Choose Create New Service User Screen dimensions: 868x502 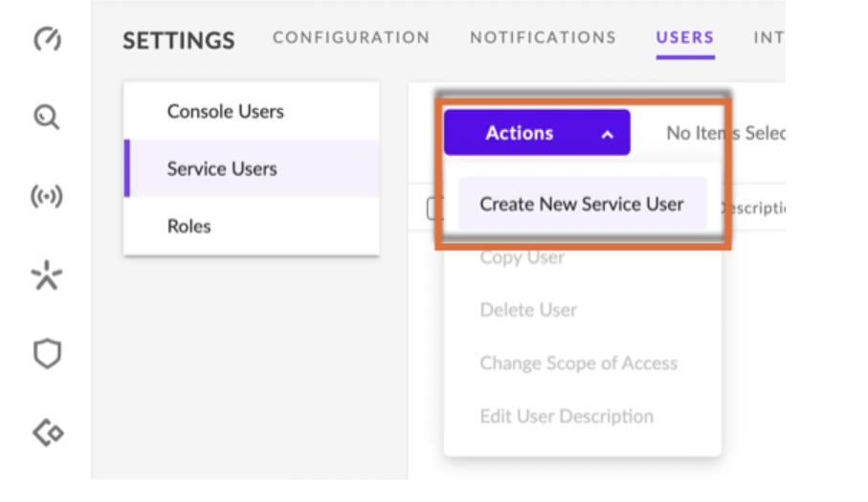point(582,204)
